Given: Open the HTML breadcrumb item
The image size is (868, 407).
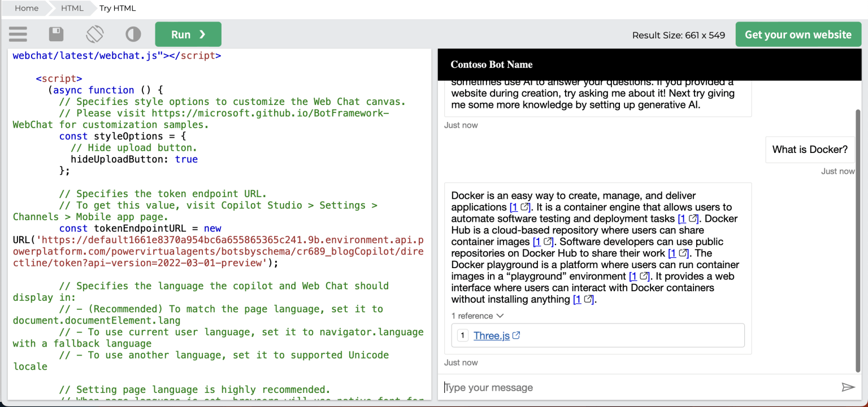Looking at the screenshot, I should pyautogui.click(x=72, y=8).
